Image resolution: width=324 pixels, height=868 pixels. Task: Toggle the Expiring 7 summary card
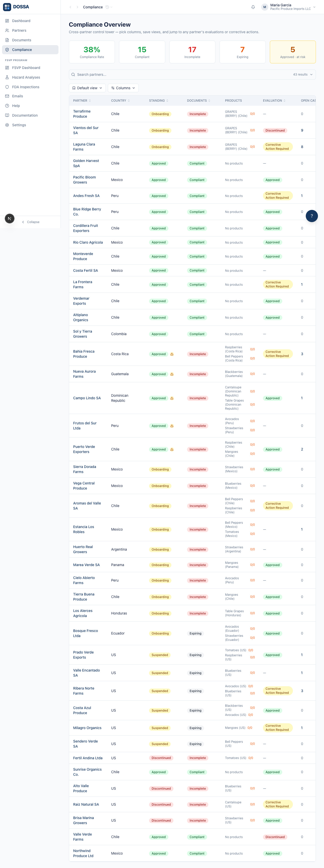242,52
